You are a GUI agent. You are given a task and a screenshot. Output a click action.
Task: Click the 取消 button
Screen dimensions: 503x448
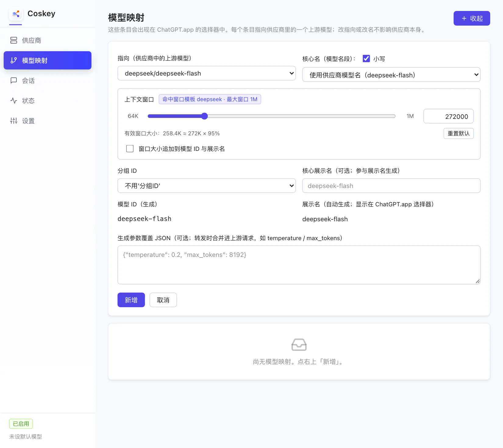[163, 300]
